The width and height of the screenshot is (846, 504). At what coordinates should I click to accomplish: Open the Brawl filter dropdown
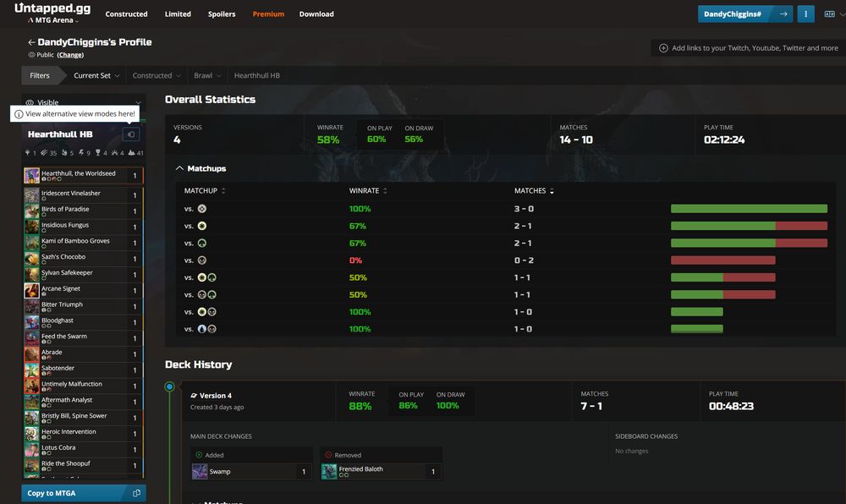click(x=208, y=75)
